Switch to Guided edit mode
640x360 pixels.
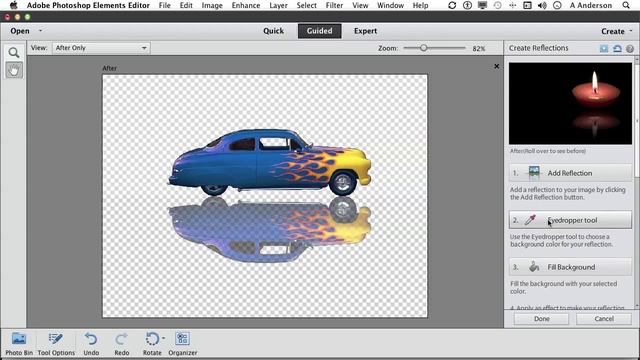[x=320, y=31]
